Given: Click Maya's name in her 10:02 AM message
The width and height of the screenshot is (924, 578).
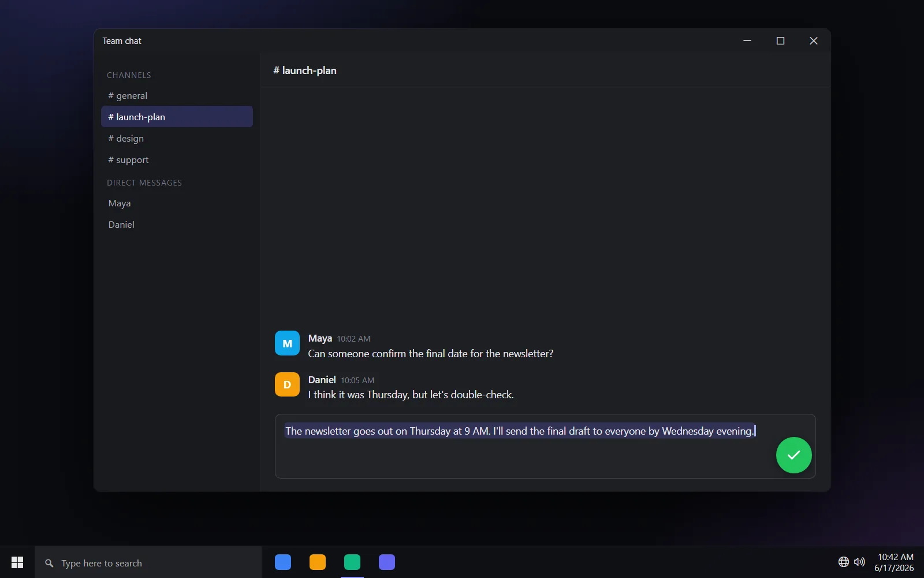Looking at the screenshot, I should point(320,338).
